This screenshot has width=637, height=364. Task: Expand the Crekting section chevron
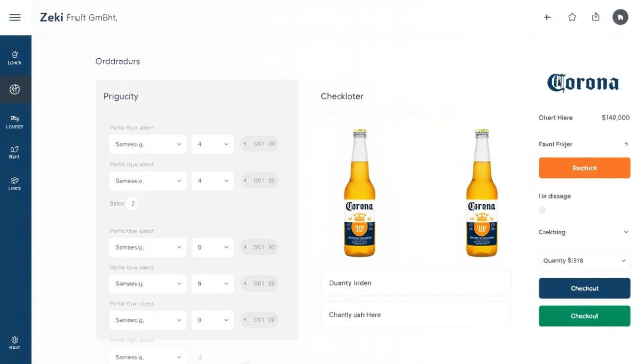(x=626, y=232)
